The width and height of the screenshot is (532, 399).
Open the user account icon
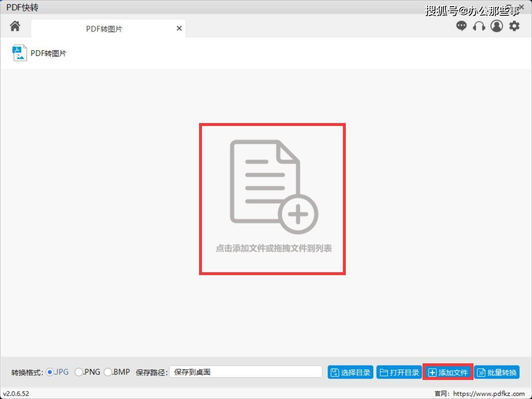pos(497,26)
